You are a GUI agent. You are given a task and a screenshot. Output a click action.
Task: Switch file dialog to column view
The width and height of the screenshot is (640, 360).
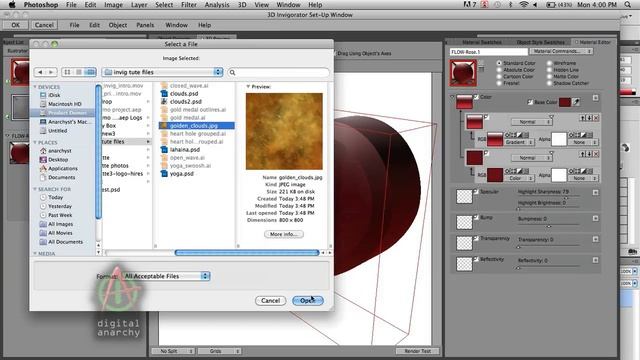pos(90,72)
